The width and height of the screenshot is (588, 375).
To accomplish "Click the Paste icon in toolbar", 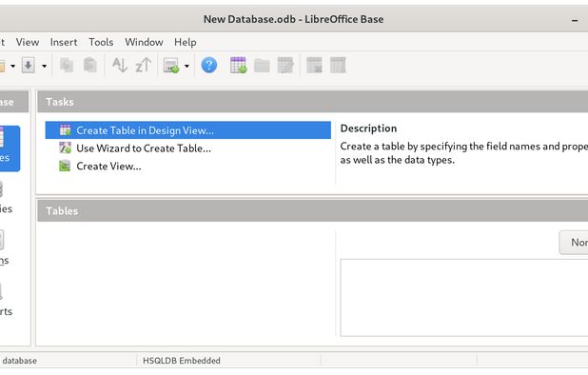I will (x=90, y=66).
